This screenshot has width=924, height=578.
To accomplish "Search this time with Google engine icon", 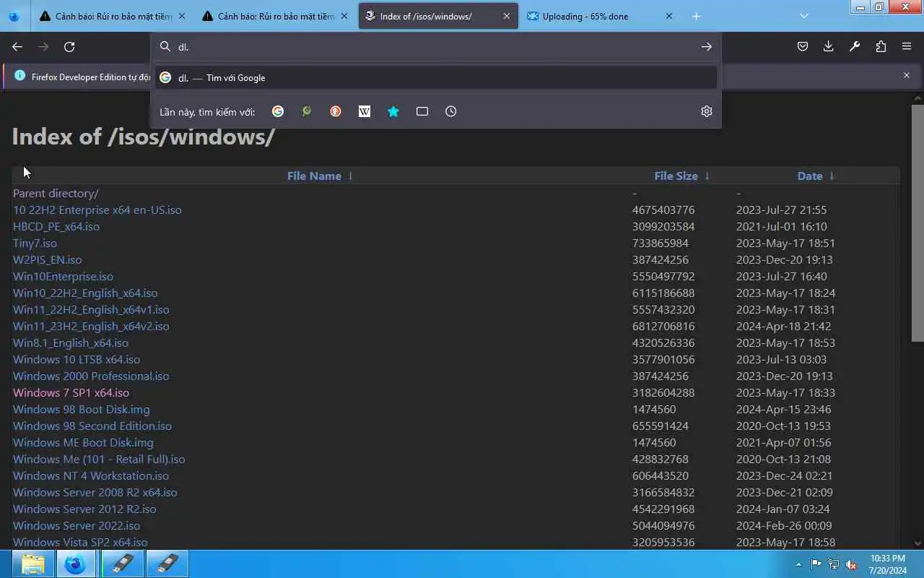I will pos(278,111).
